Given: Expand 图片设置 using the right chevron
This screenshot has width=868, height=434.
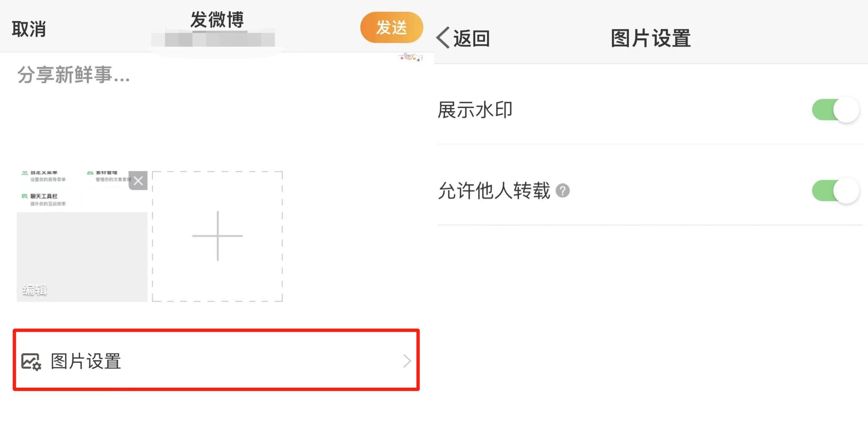Looking at the screenshot, I should [x=407, y=361].
